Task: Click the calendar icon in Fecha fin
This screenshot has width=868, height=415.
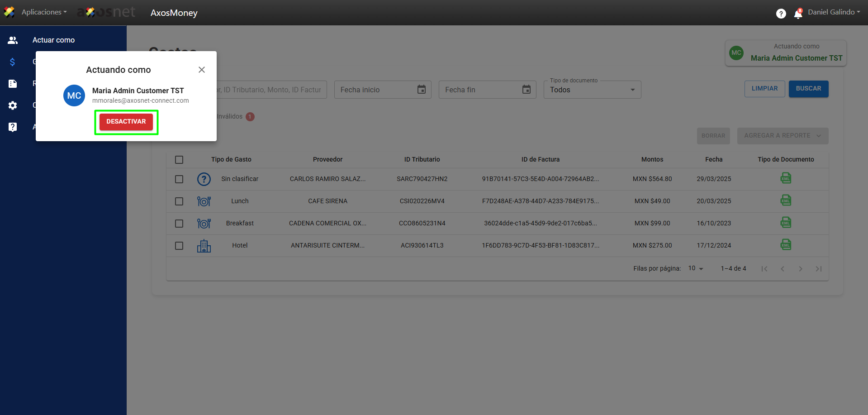Action: point(526,90)
